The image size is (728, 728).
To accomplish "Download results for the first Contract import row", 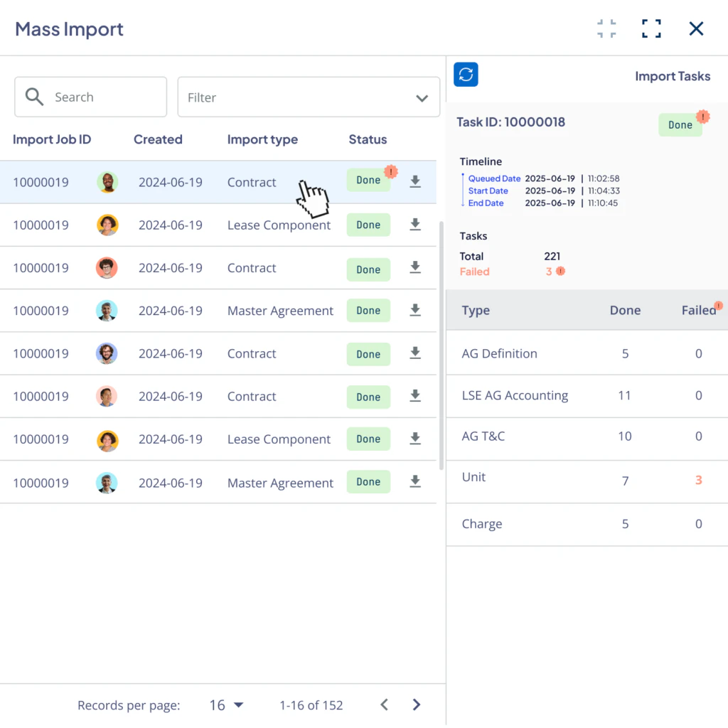I will click(415, 182).
